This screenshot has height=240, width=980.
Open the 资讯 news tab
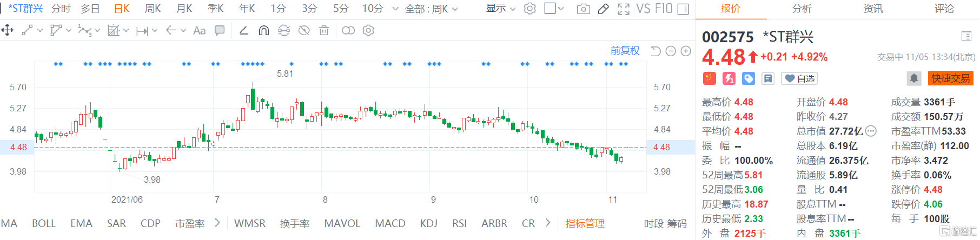tap(873, 9)
